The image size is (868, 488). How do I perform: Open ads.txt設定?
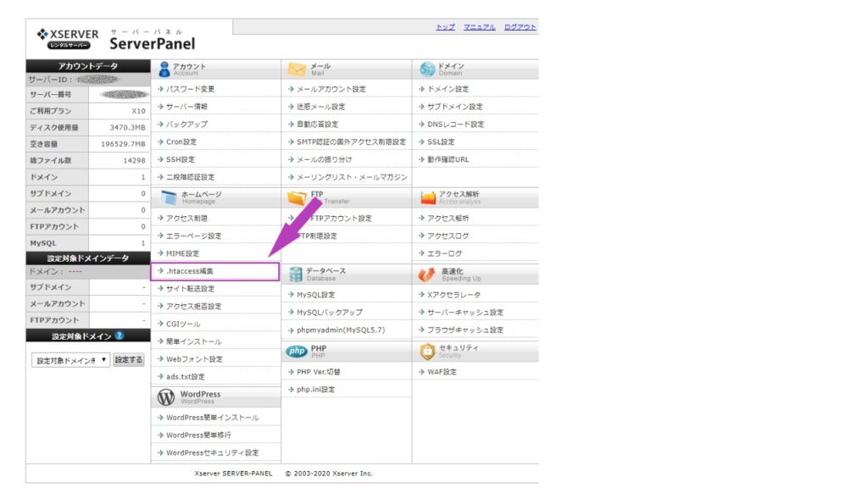pos(185,377)
